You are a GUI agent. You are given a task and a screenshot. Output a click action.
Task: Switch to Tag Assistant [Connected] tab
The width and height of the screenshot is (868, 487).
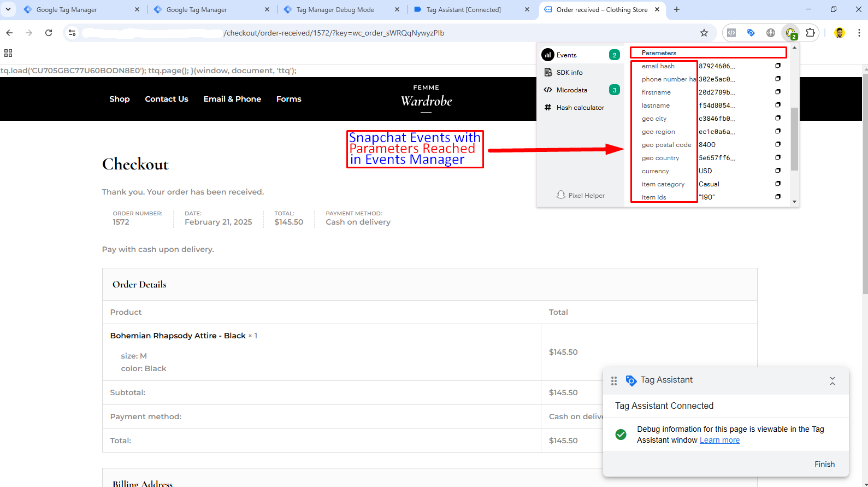tap(463, 10)
